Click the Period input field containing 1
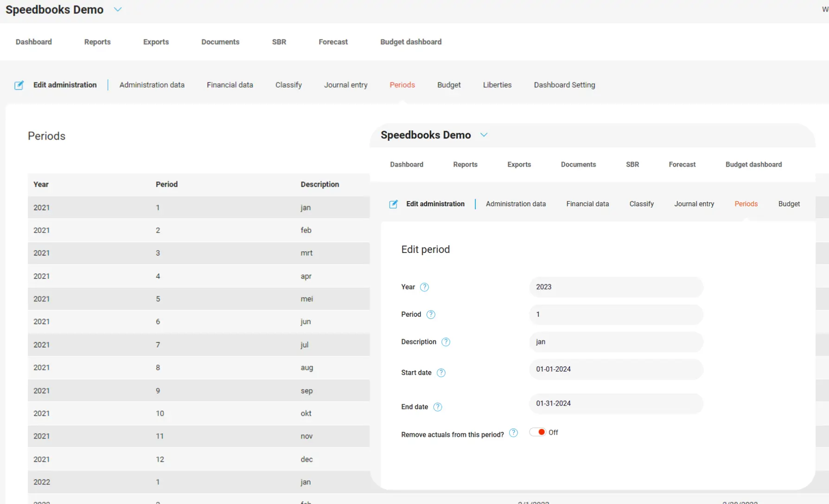The image size is (829, 504). tap(616, 315)
